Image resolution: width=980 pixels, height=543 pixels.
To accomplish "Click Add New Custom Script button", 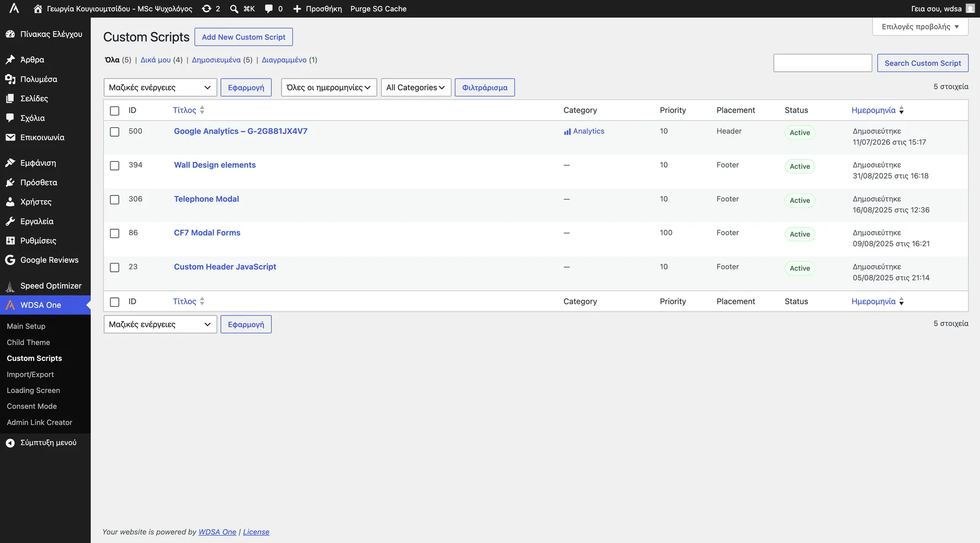I will [x=243, y=37].
